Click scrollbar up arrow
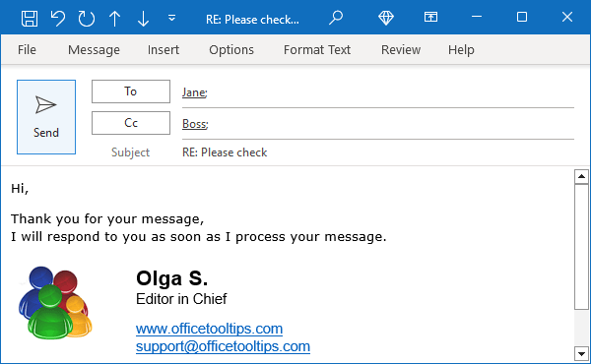 [581, 176]
